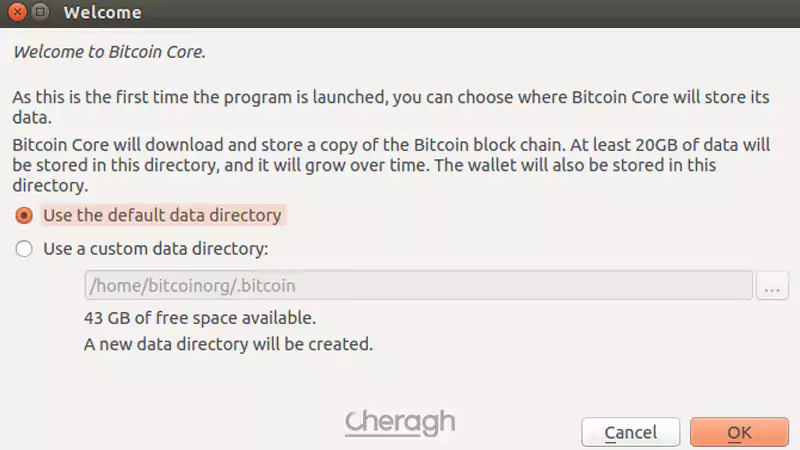
Task: Close the Welcome dialog with the orange X
Action: click(x=15, y=13)
